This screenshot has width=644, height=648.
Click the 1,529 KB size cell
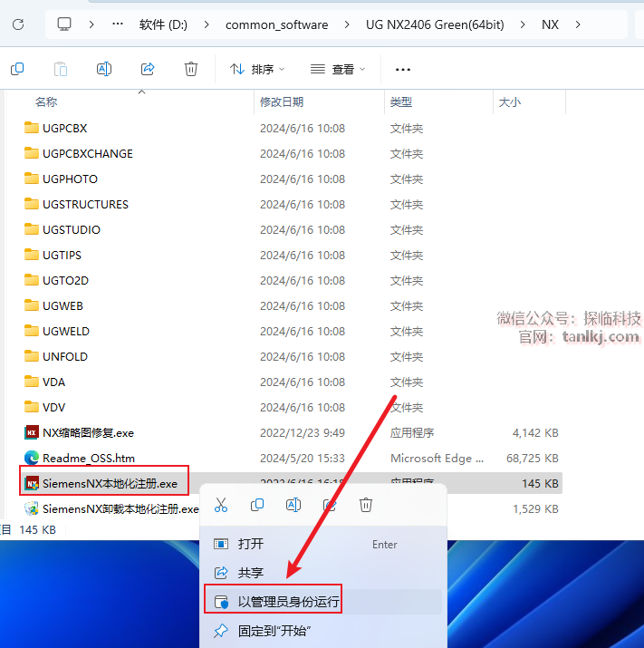[535, 508]
